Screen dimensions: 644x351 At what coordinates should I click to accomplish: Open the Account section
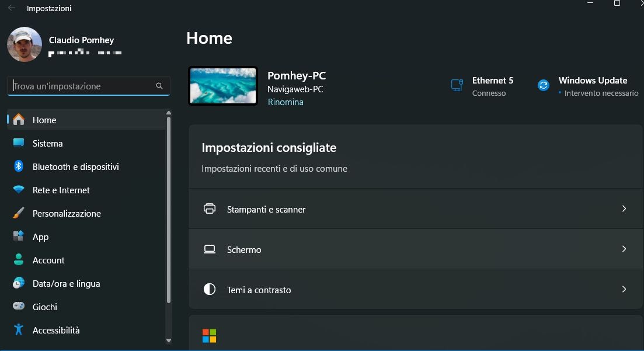[48, 260]
